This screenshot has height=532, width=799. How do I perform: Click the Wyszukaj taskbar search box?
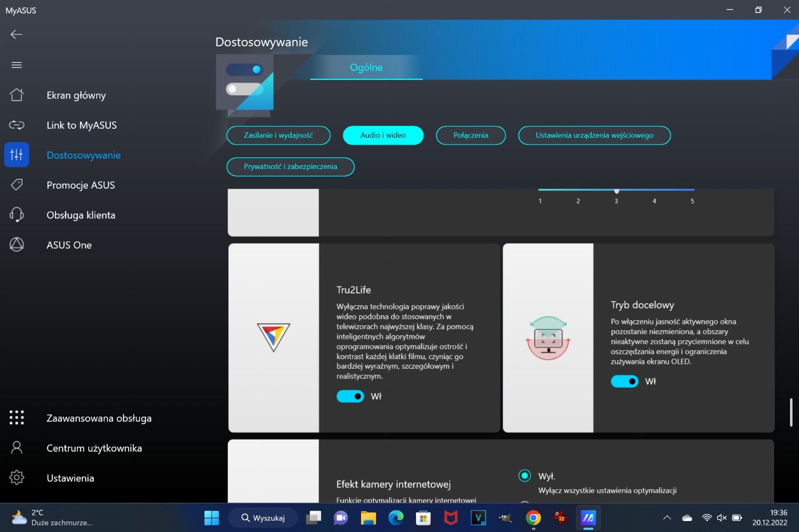(263, 518)
